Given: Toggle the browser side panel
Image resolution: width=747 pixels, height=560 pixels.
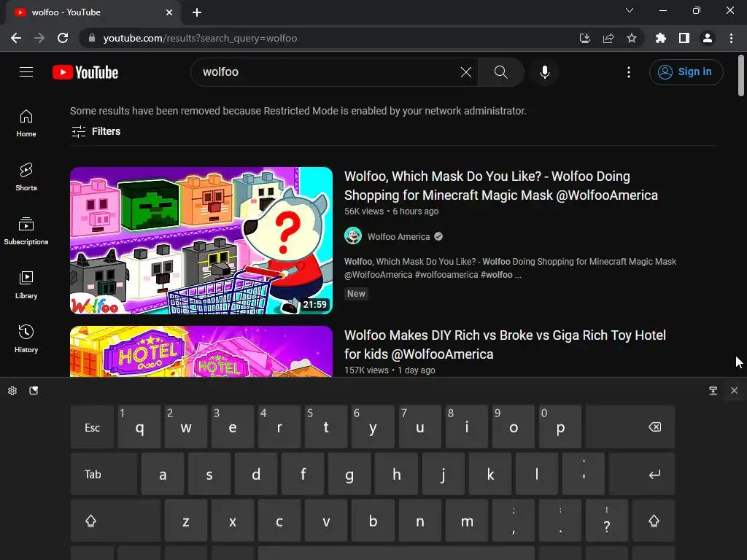Looking at the screenshot, I should [684, 38].
